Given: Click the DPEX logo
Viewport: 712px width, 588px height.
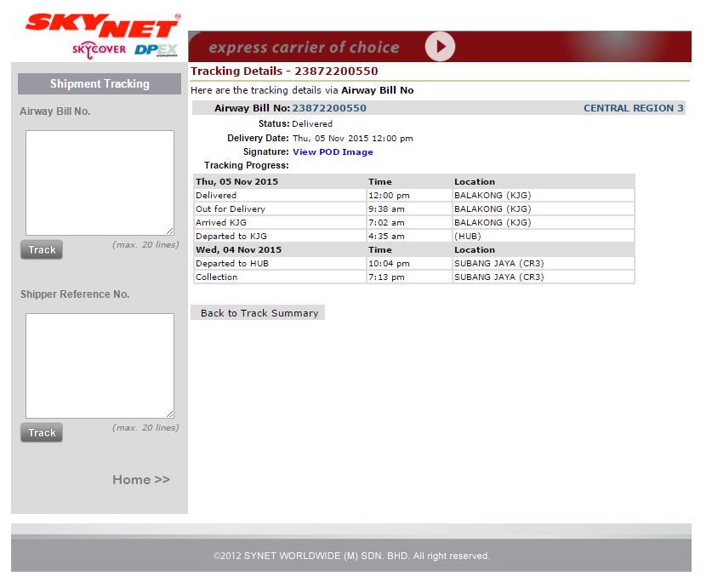Looking at the screenshot, I should pyautogui.click(x=155, y=50).
